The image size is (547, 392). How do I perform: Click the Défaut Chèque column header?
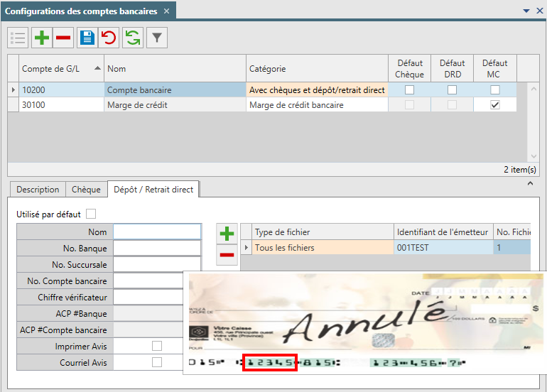click(x=410, y=69)
